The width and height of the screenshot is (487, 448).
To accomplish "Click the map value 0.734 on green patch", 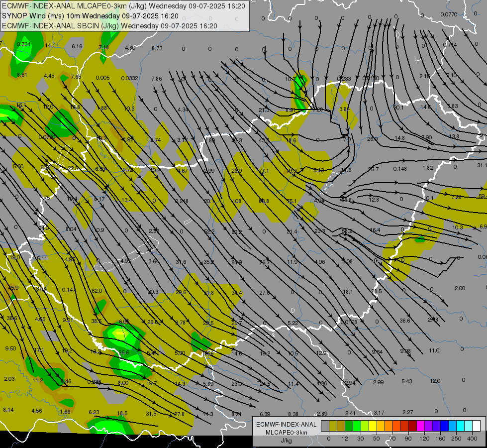I will pyautogui.click(x=23, y=44).
